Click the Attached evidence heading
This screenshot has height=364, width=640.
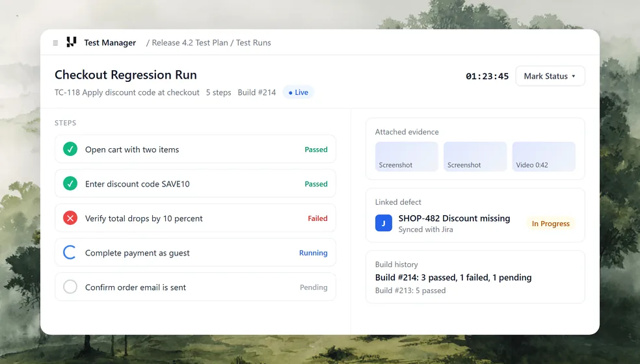tap(407, 132)
